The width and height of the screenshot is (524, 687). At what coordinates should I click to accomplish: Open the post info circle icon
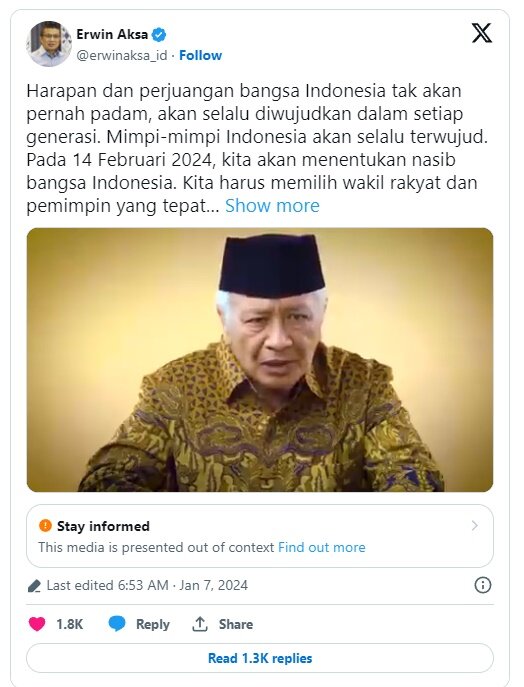[483, 585]
